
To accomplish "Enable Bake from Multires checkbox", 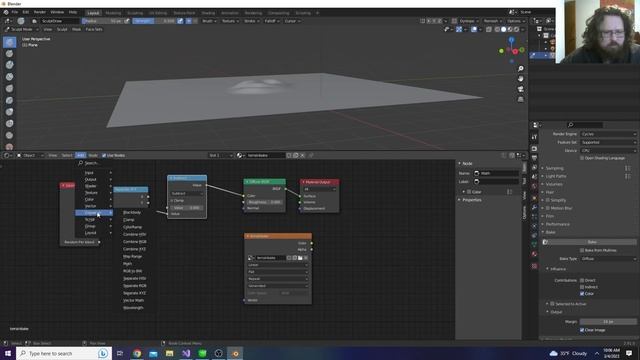I will [x=582, y=250].
